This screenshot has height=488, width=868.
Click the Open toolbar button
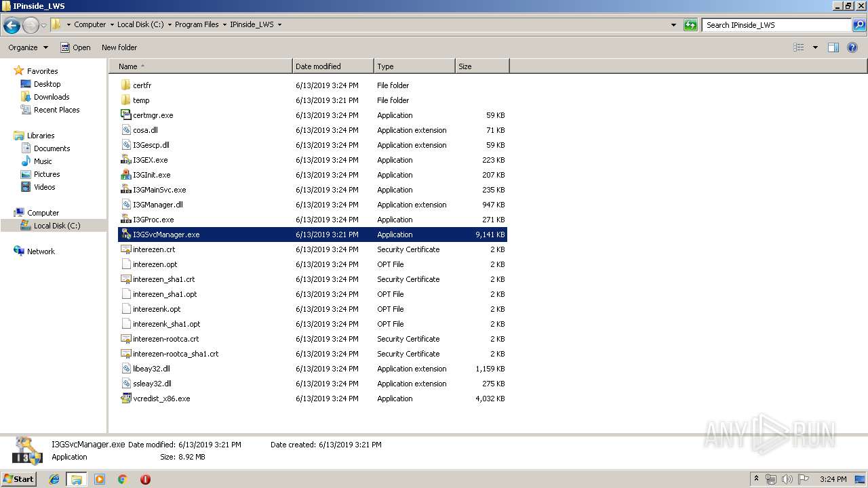click(x=75, y=47)
